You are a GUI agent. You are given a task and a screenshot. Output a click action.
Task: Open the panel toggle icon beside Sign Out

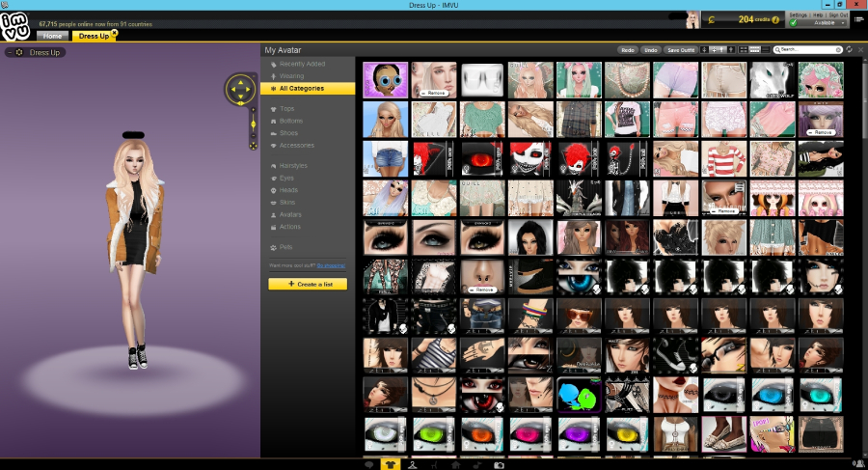point(859,19)
